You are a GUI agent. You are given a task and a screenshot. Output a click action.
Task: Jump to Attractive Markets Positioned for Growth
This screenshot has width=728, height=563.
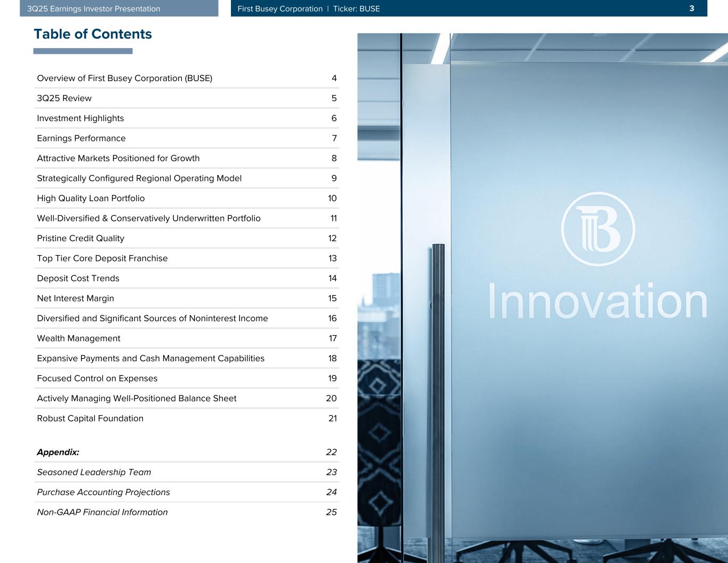pyautogui.click(x=118, y=158)
